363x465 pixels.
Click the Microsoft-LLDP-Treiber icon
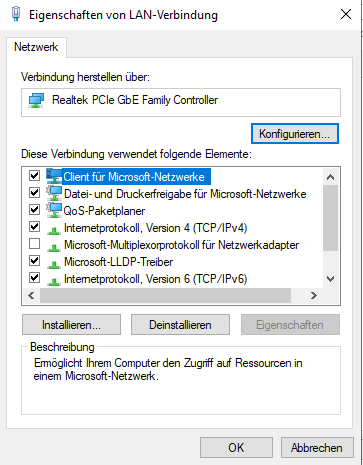coord(54,264)
